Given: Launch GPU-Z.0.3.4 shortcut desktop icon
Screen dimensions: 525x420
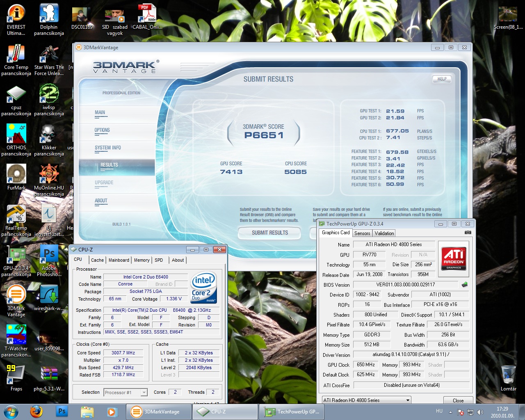Looking at the screenshot, I should (x=16, y=261).
